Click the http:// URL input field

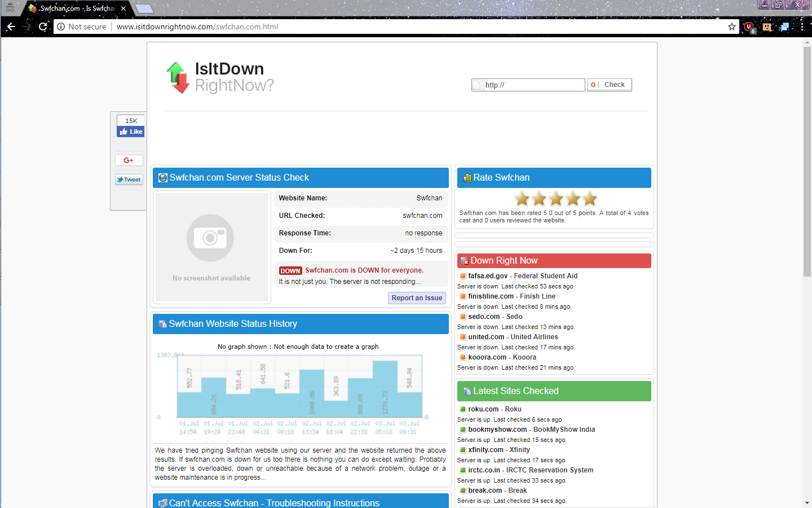(x=528, y=85)
